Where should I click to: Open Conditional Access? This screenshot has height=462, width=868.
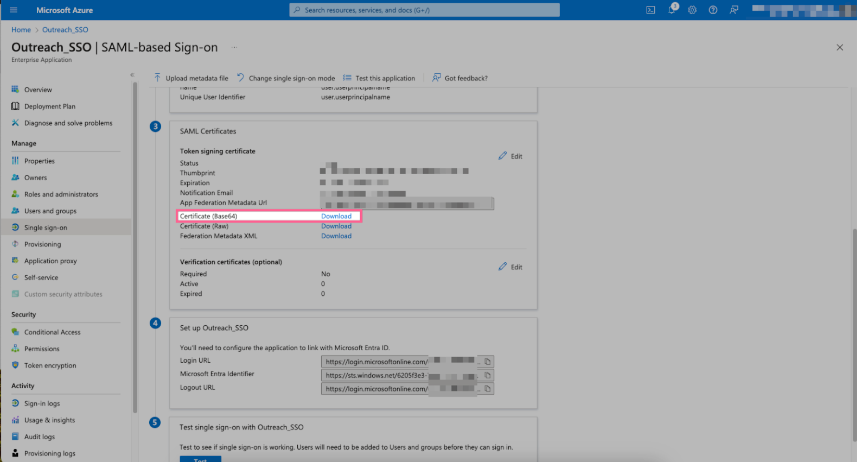coord(53,332)
